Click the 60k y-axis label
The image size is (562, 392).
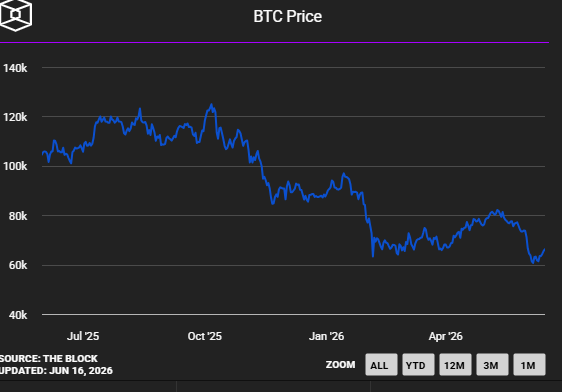[18, 266]
